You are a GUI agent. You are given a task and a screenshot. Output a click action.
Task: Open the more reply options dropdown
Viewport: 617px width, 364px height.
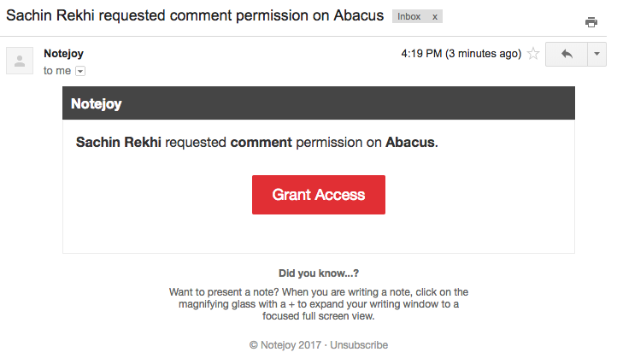coord(596,54)
